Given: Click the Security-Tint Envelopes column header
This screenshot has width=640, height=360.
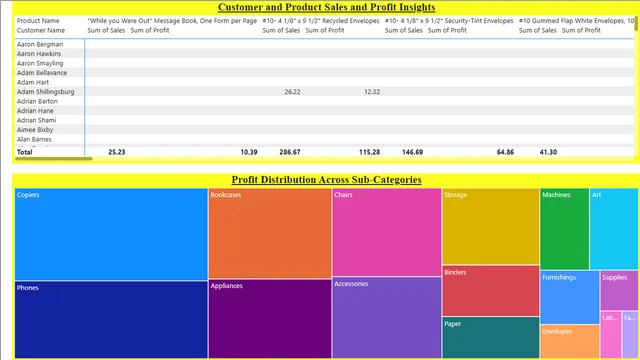Looking at the screenshot, I should (449, 20).
